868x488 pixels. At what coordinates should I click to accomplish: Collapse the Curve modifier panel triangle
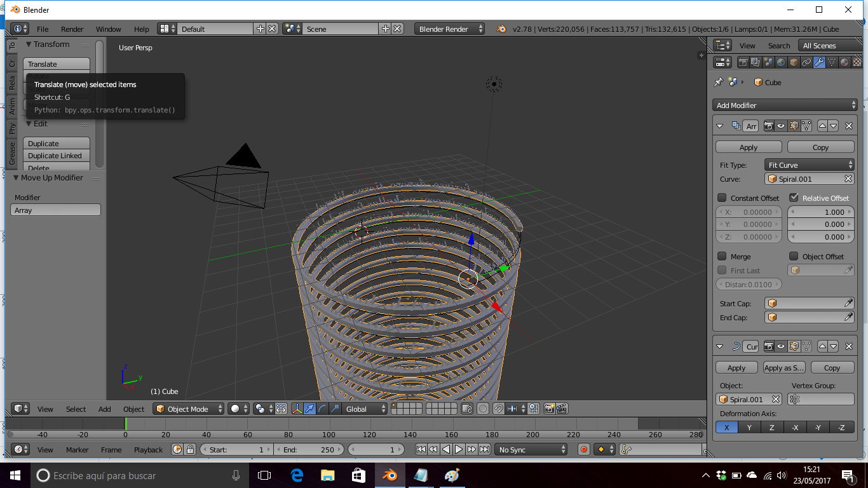click(x=720, y=346)
